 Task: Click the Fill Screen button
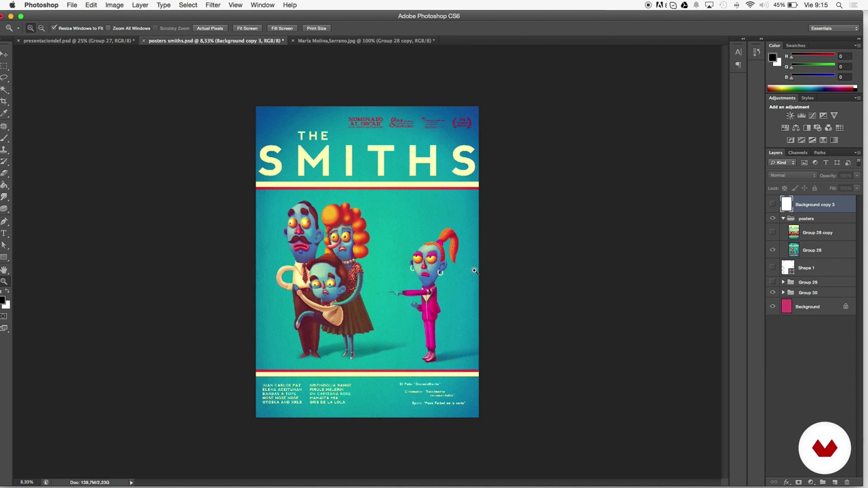coord(281,28)
